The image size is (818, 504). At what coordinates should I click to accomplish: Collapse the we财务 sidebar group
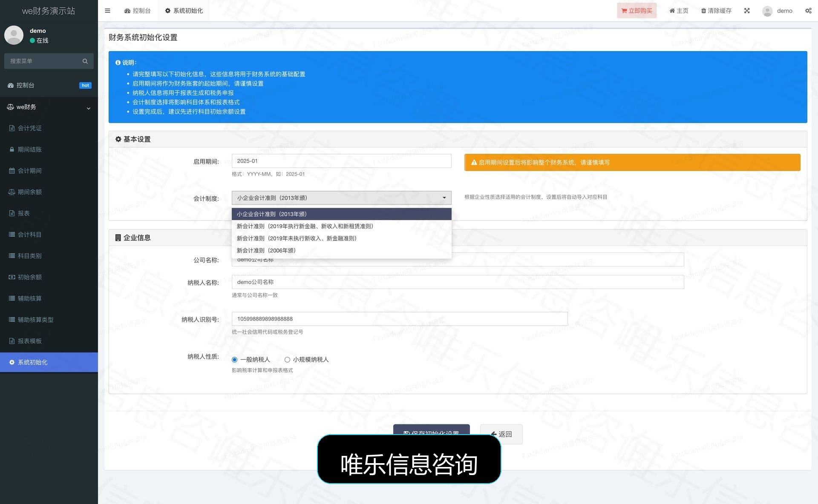49,107
